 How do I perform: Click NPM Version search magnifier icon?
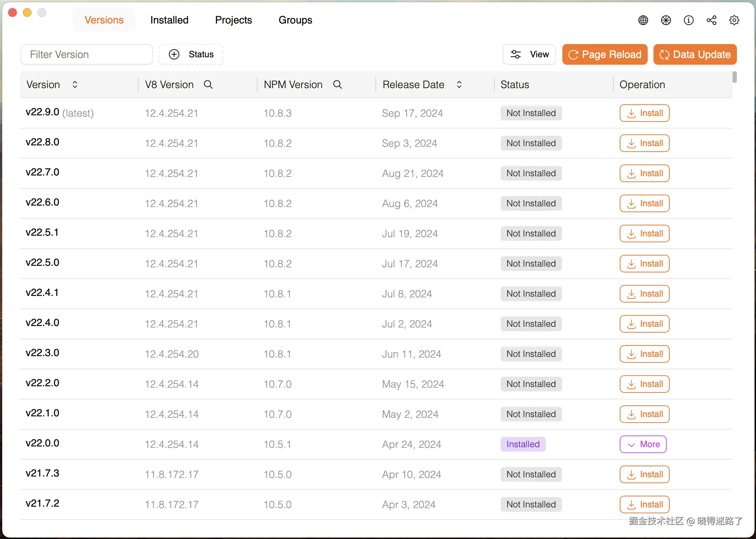pos(337,85)
